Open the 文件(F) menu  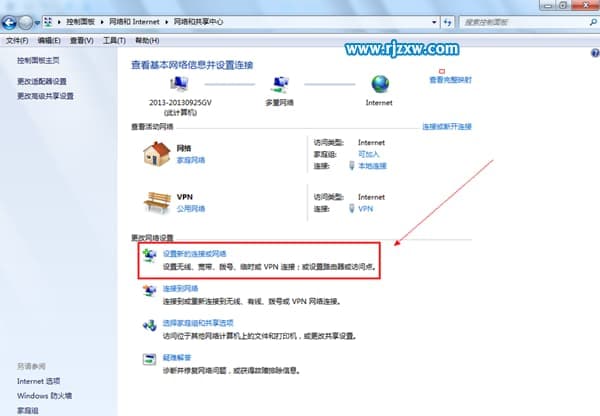click(x=17, y=41)
